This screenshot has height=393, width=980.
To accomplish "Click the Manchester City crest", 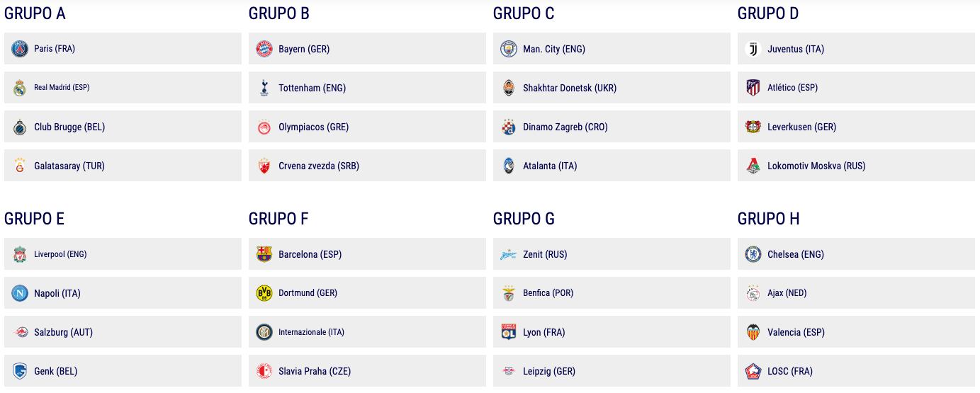I will pos(509,49).
